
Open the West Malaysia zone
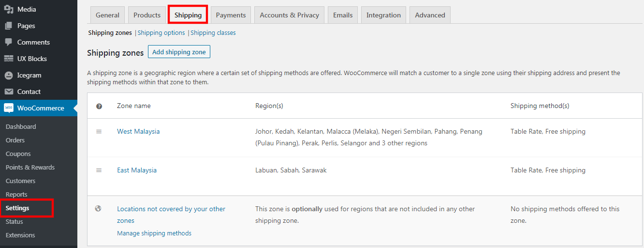[138, 131]
